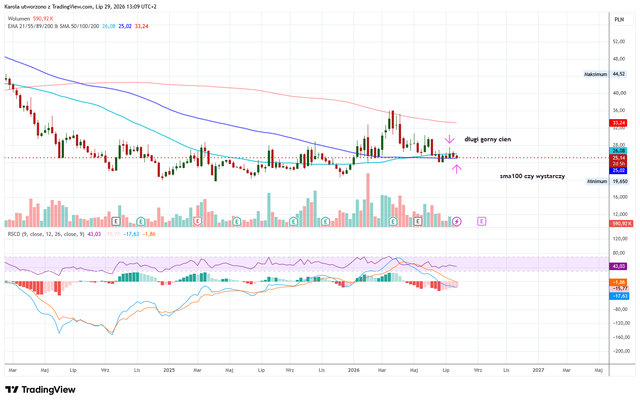Click the 48,00 price scale label
Image resolution: width=640 pixels, height=403 pixels.
coord(619,59)
